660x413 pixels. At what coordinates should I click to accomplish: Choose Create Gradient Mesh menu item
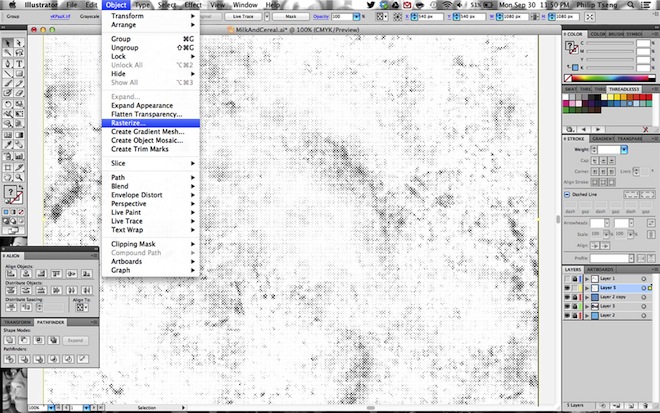147,131
